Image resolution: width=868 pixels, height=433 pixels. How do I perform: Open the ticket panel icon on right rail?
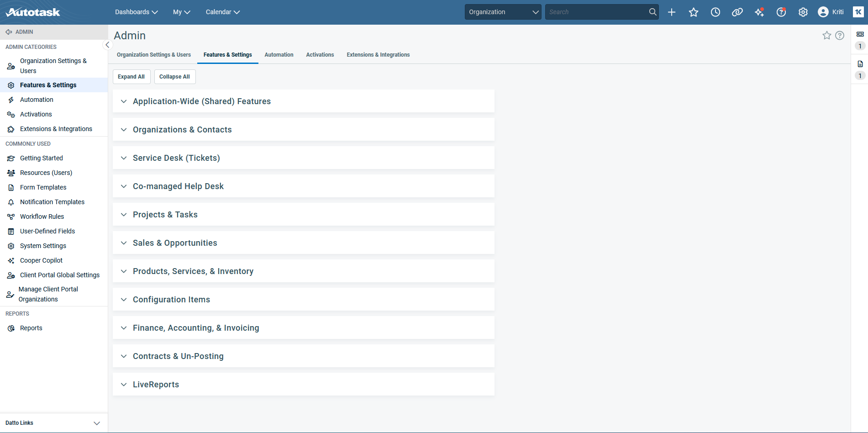(860, 34)
